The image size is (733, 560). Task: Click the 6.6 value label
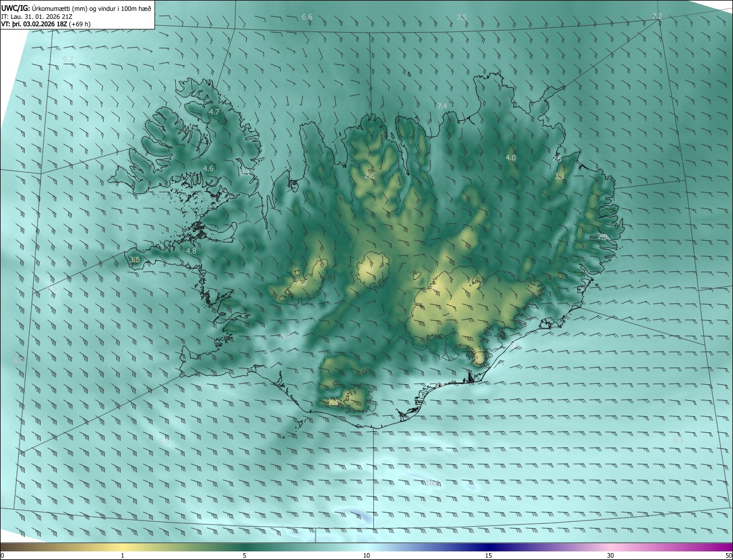click(x=307, y=17)
